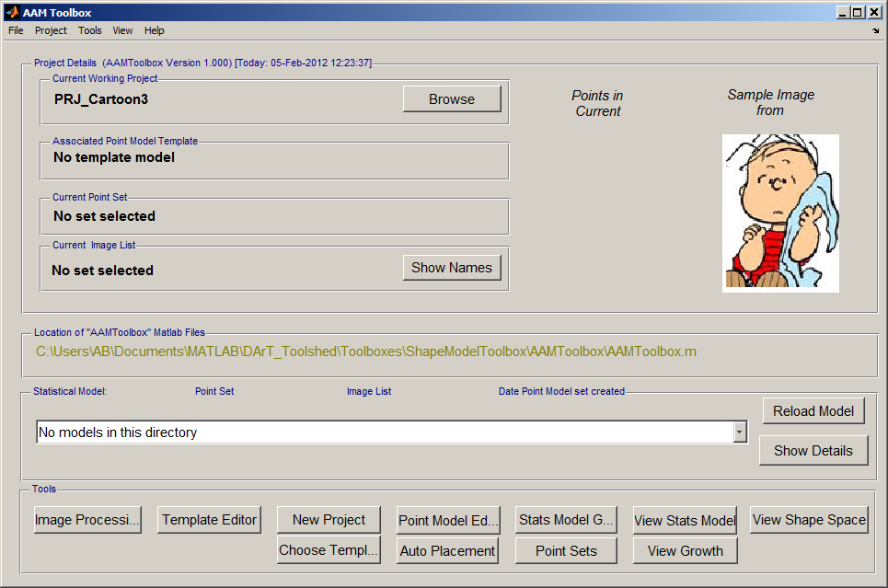Browse for a working project
The image size is (888, 588).
pos(452,99)
